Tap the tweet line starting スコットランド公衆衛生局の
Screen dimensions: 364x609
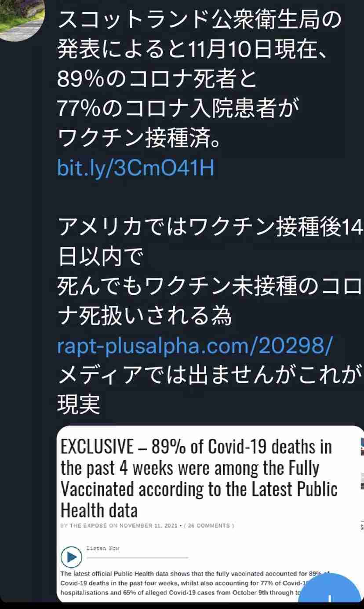(200, 19)
